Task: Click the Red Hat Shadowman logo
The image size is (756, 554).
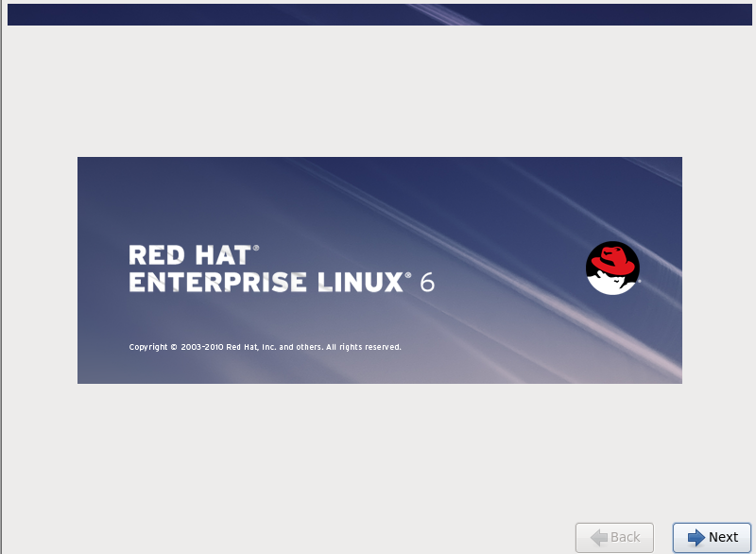Action: [x=612, y=268]
